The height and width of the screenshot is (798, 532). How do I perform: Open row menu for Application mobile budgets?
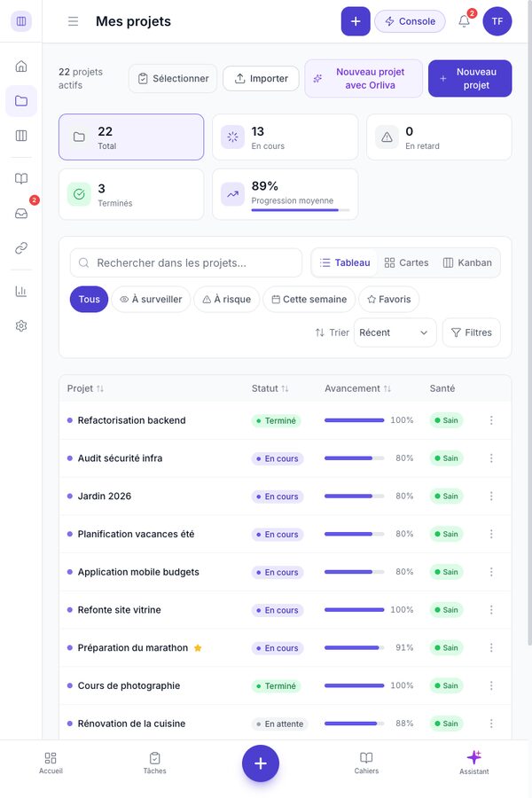click(491, 572)
